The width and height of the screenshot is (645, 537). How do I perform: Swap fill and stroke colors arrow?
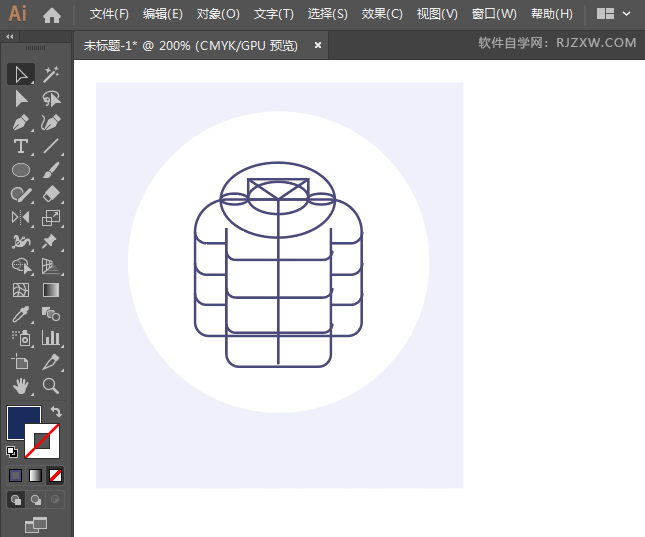click(x=57, y=411)
